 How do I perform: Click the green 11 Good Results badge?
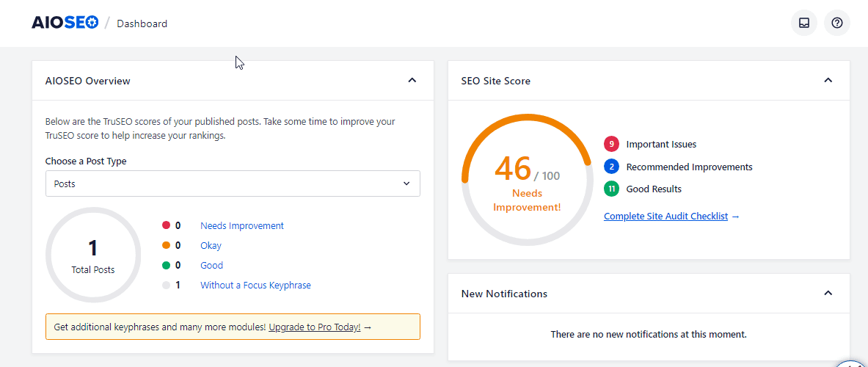[612, 189]
